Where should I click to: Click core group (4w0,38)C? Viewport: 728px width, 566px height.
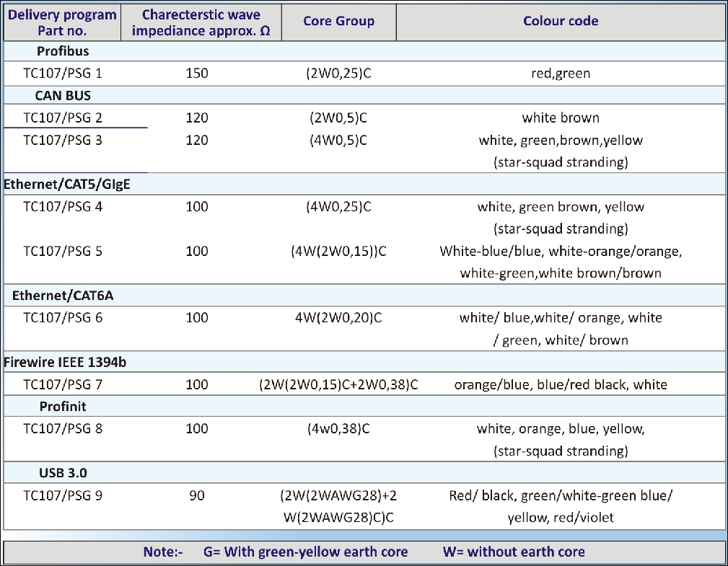click(338, 428)
